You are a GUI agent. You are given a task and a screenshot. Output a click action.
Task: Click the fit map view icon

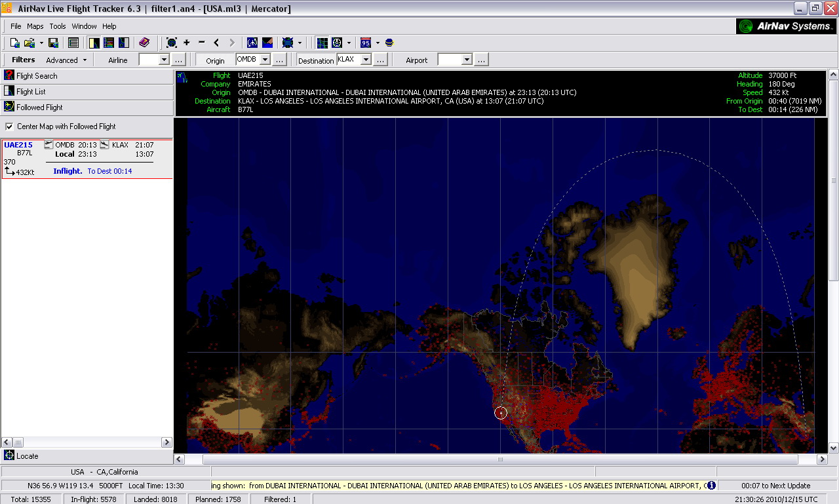[x=172, y=43]
